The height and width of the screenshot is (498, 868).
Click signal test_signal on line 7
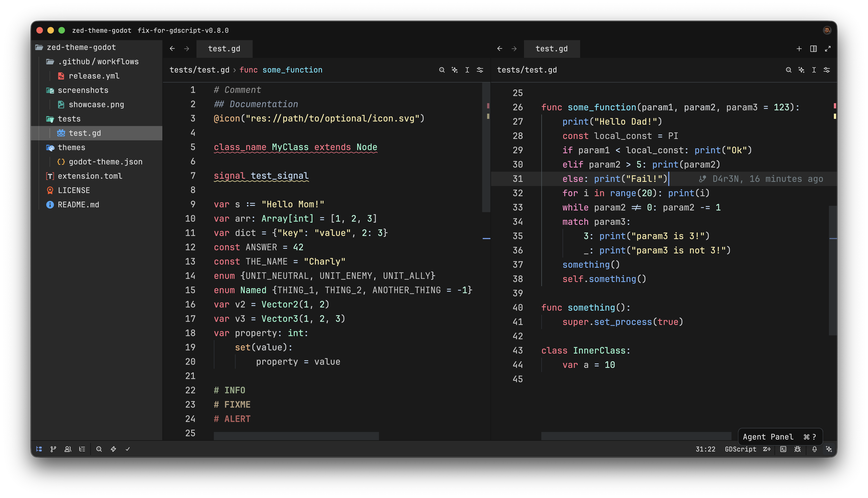coord(261,176)
